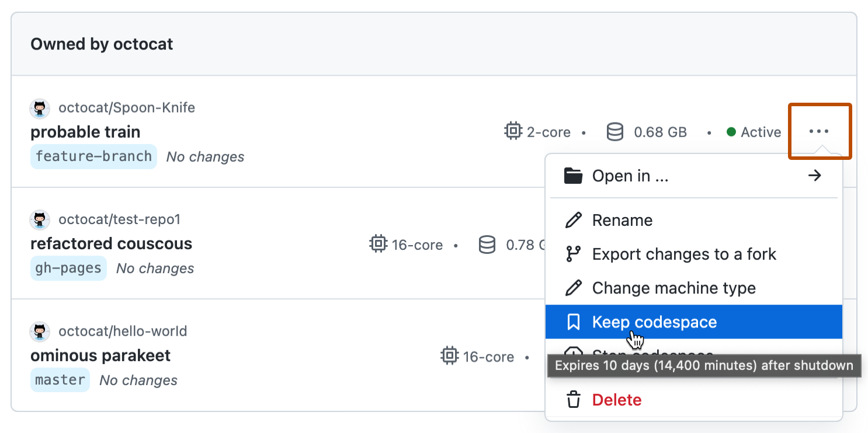Open the context menu via ellipsis button
The height and width of the screenshot is (433, 868).
(819, 131)
